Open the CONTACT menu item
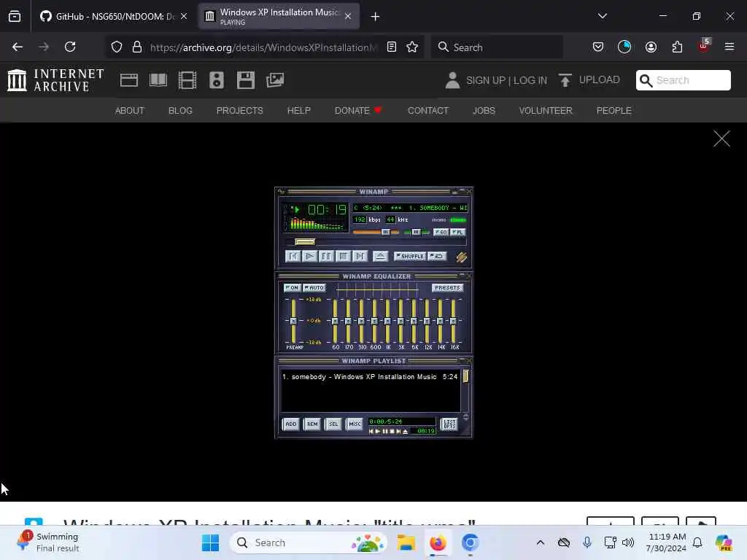Viewport: 747px width, 560px height. (427, 111)
